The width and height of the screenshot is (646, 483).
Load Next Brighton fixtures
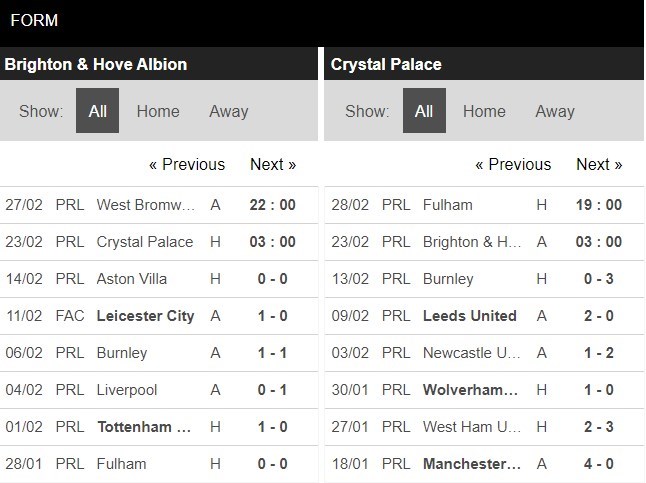pyautogui.click(x=273, y=164)
